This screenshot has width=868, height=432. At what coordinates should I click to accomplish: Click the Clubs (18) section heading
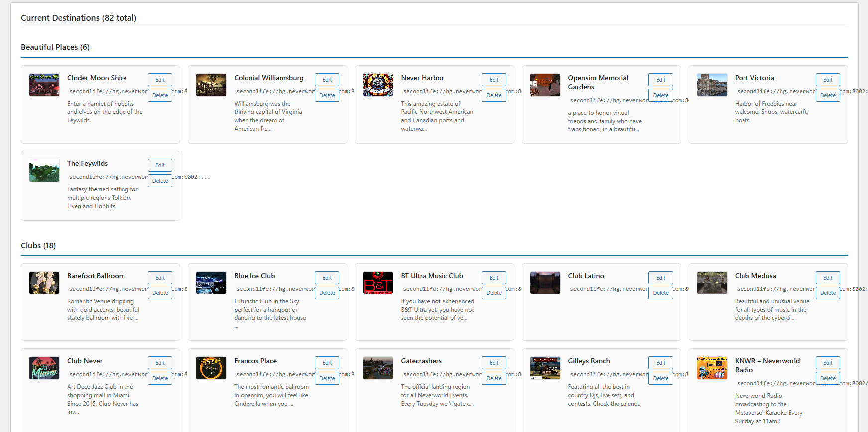38,245
